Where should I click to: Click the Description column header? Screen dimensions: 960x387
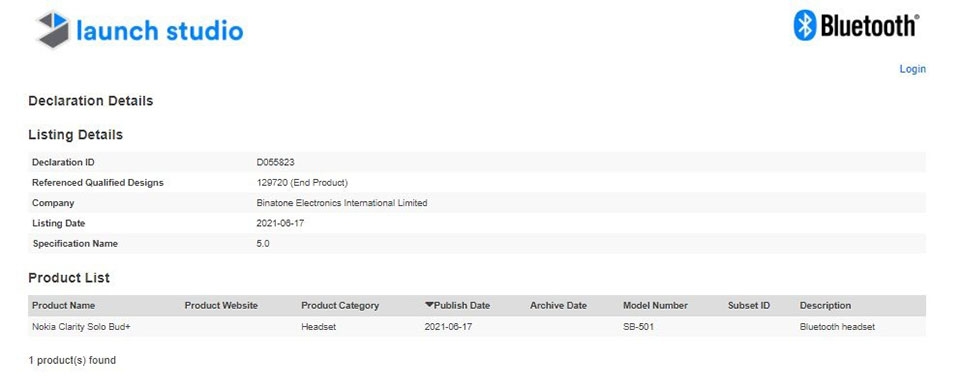tap(825, 306)
